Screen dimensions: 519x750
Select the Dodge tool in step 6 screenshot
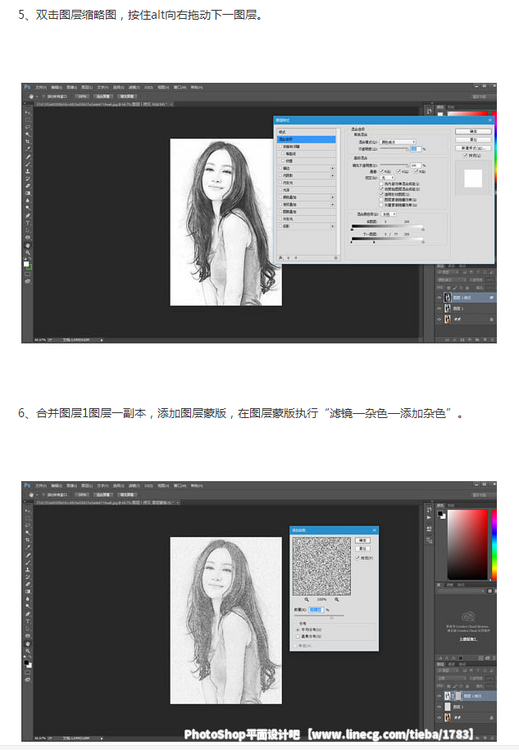(x=28, y=606)
